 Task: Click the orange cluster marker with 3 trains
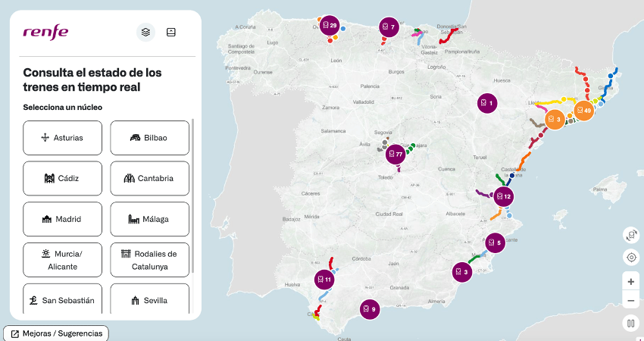555,120
